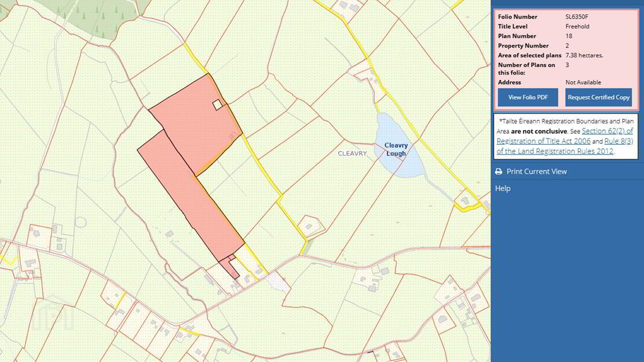
Task: Click the house plot beside the yellow lane
Action: [x=310, y=226]
